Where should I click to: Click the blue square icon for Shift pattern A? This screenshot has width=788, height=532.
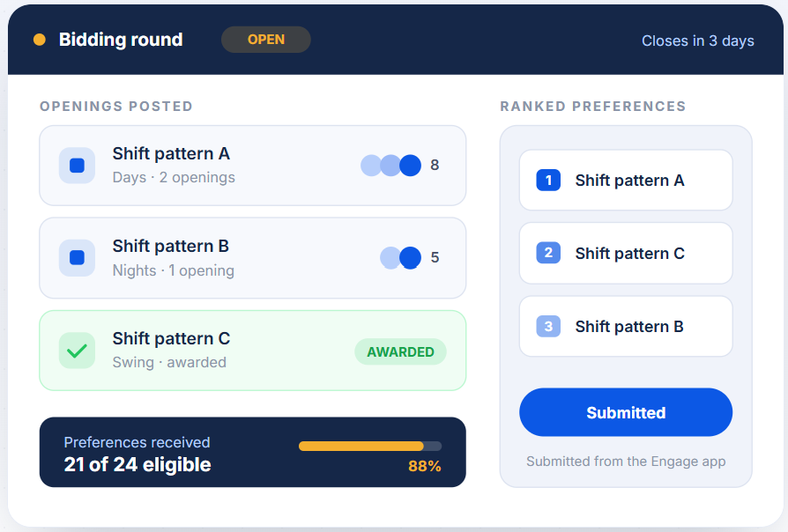77,166
